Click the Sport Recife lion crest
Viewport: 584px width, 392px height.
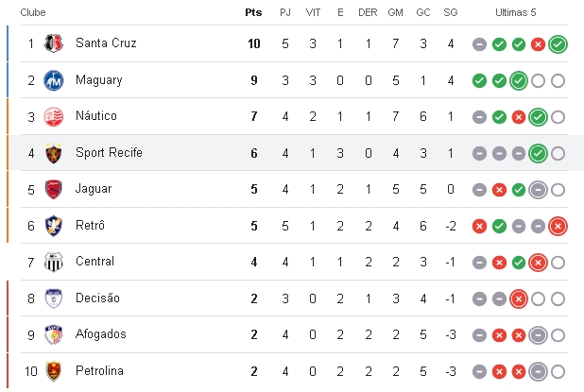53,153
